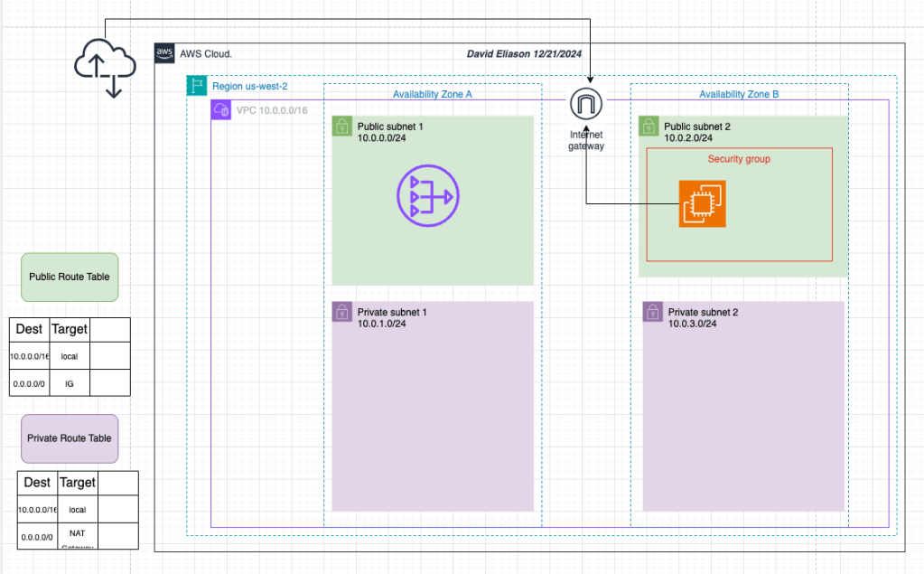This screenshot has height=574, width=924.
Task: Select the Internet gateway icon
Action: [x=586, y=104]
